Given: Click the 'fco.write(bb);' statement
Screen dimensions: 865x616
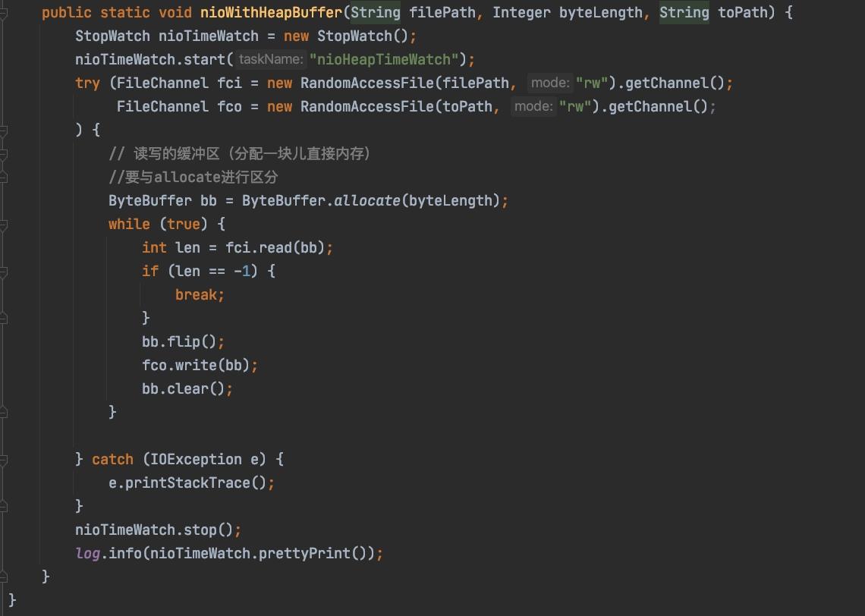Looking at the screenshot, I should pos(200,365).
